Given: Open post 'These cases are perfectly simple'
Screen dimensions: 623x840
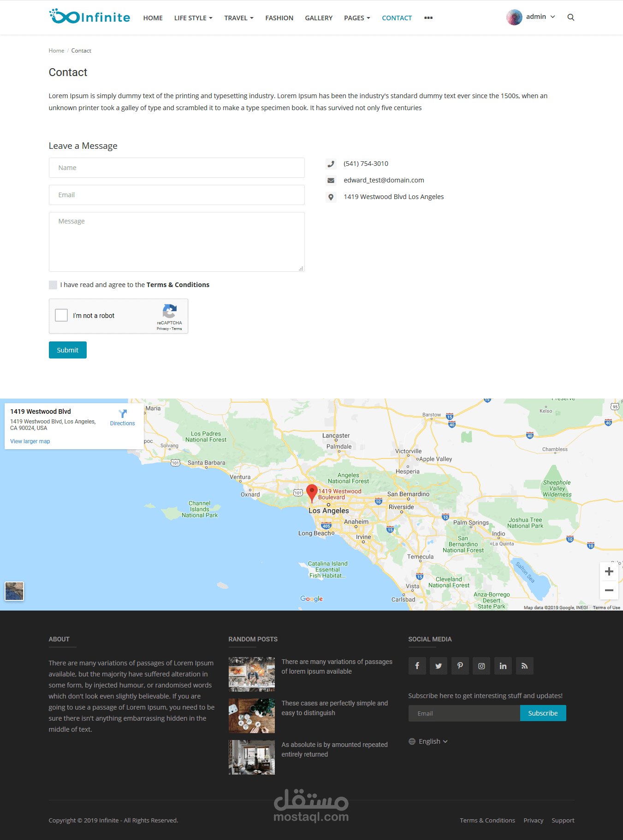Looking at the screenshot, I should tap(335, 708).
